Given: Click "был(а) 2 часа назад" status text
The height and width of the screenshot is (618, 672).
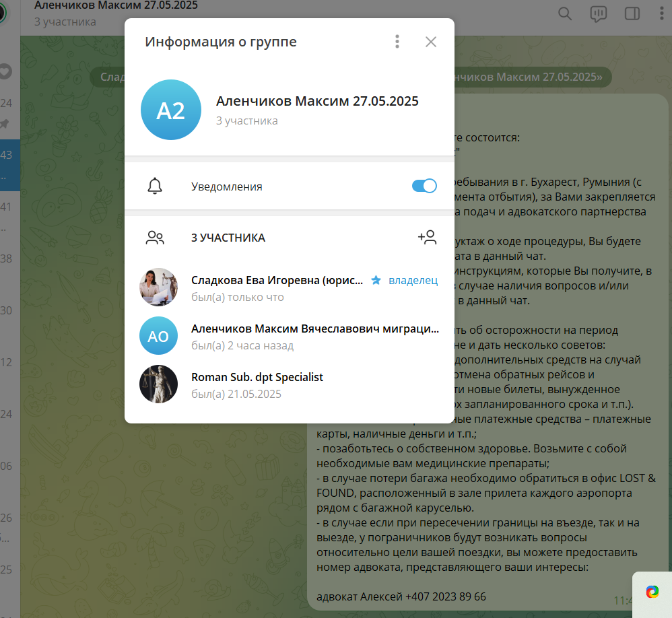Looking at the screenshot, I should pyautogui.click(x=242, y=346).
